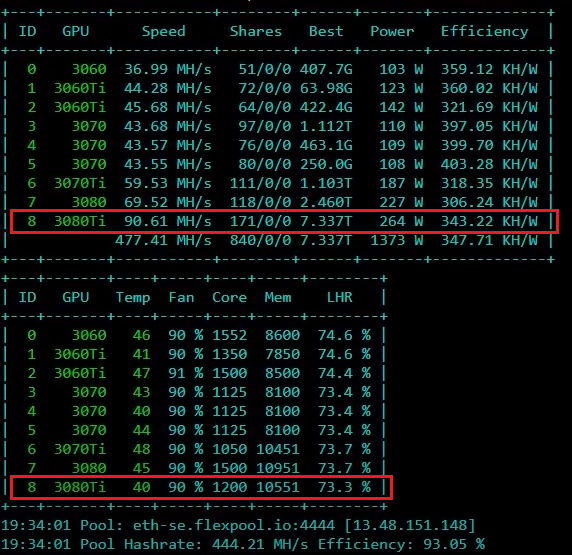The image size is (572, 555).
Task: Click the 69.52 MH/s speed value
Action: coord(168,202)
